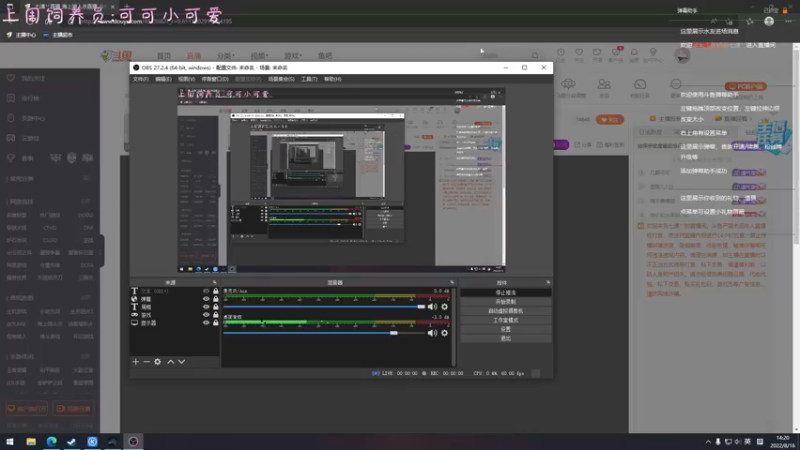The height and width of the screenshot is (450, 800).
Task: Open 工具(T) menu in OBS
Action: coord(309,79)
